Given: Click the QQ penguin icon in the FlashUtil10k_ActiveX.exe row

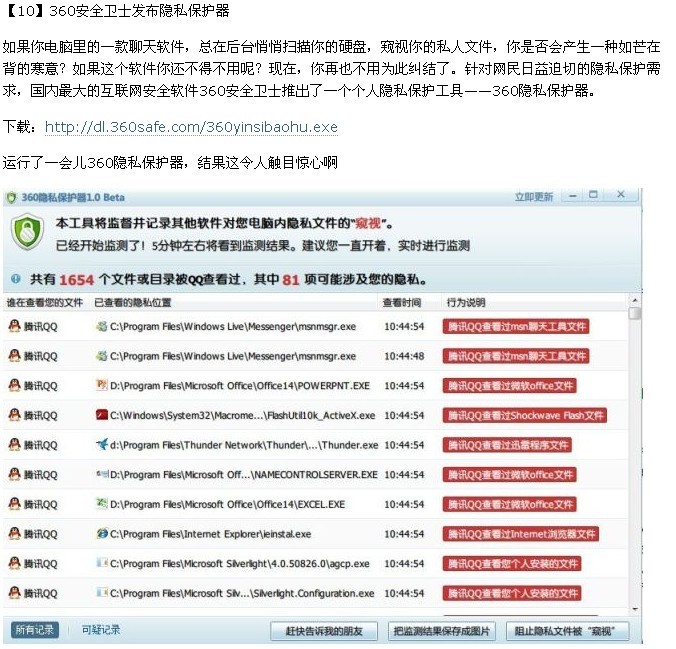Looking at the screenshot, I should [15, 415].
